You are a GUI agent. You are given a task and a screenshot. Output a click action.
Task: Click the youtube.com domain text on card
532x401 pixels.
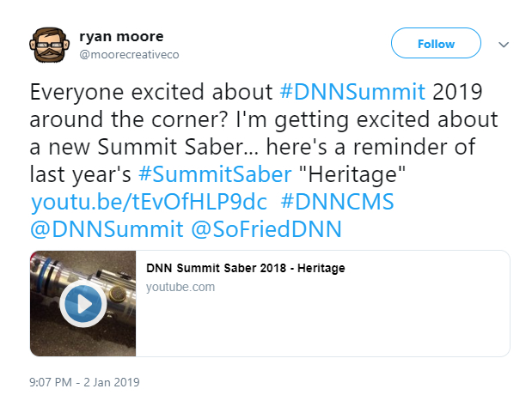(x=180, y=287)
